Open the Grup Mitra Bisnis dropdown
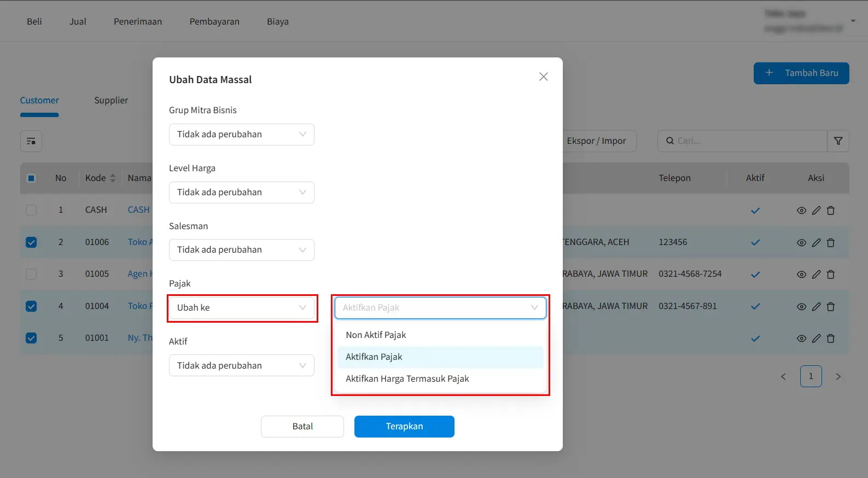868x478 pixels. pos(242,135)
